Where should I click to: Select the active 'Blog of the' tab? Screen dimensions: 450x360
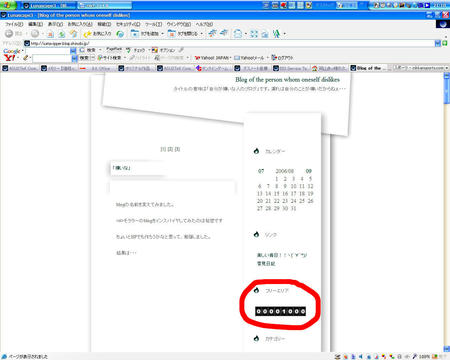[x=369, y=68]
